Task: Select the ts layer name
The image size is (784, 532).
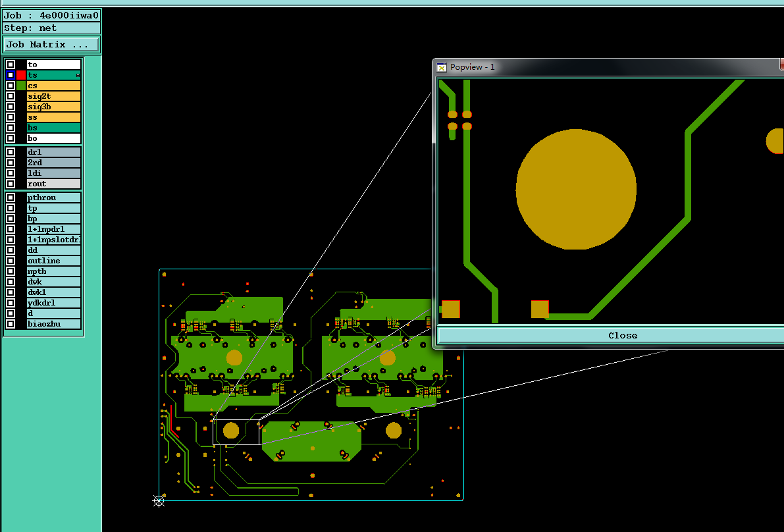Action: pyautogui.click(x=53, y=75)
